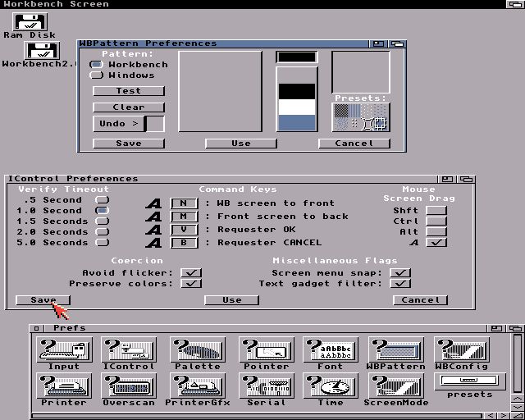Click WBPattern Preferences zoom gadget

(378, 43)
